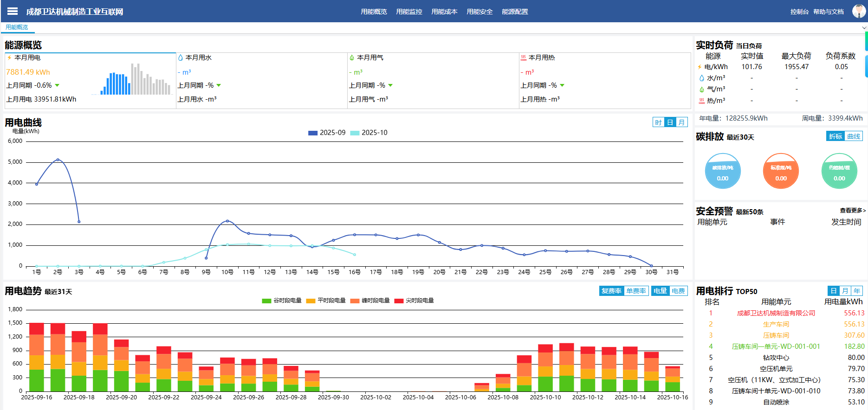The width and height of the screenshot is (868, 410).
Task: Click 压铸车间 in the ranking list
Action: pyautogui.click(x=776, y=335)
